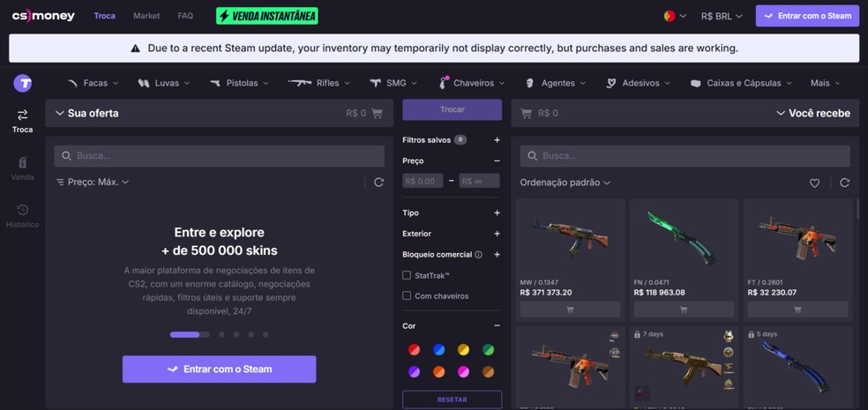868x410 pixels.
Task: Open the R$ BRL currency selector
Action: tap(722, 16)
